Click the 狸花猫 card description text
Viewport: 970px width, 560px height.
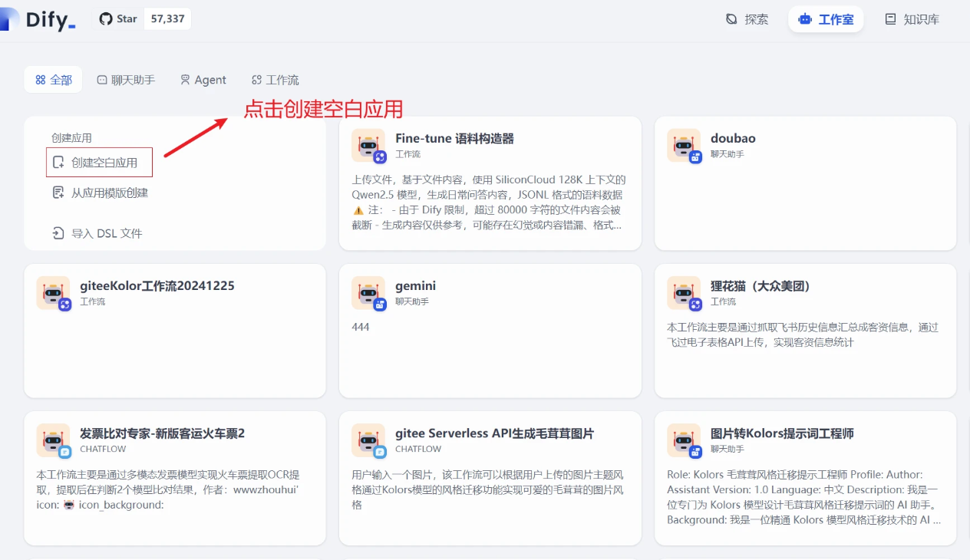(803, 334)
